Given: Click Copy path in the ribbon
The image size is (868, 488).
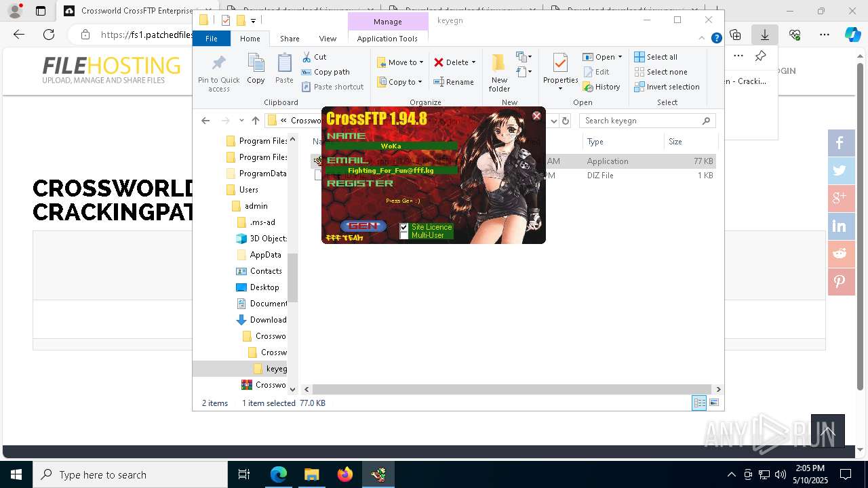Looking at the screenshot, I should tap(325, 72).
